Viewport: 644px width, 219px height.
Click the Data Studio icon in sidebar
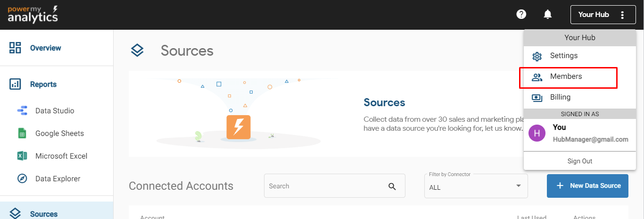(22, 111)
